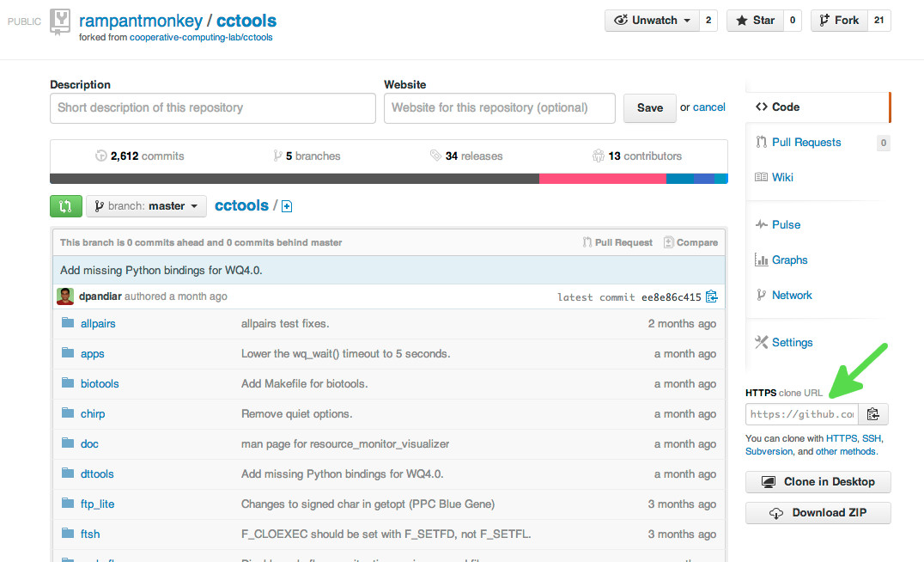This screenshot has height=562, width=924.
Task: Copy the latest commit SHA with clipboard icon
Action: [x=712, y=296]
